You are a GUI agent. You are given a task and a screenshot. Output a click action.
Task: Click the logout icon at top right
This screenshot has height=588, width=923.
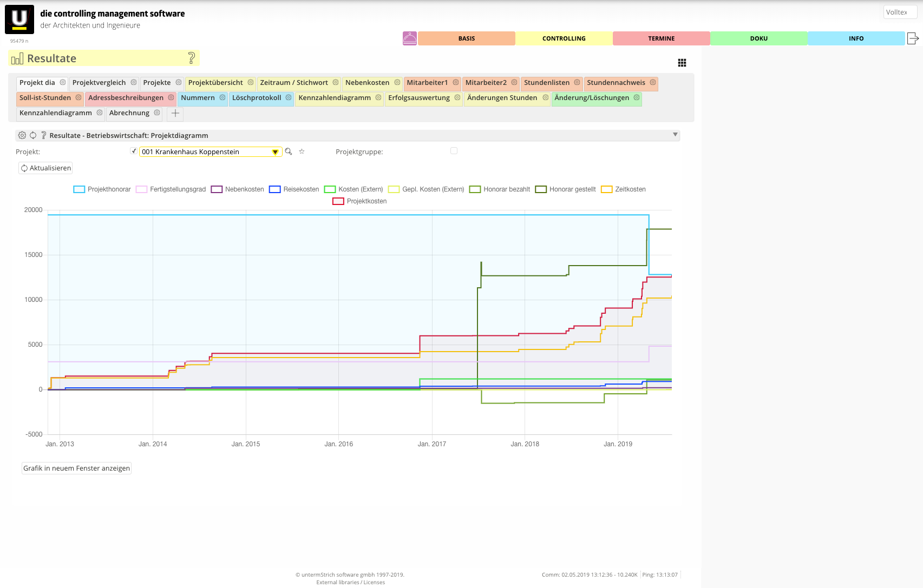point(913,38)
